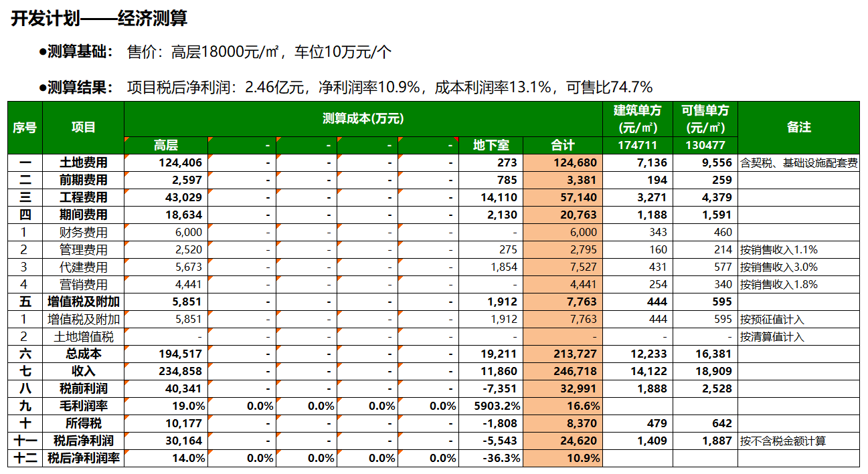Click the 可售单方 area value 130477
Image resolution: width=868 pixels, height=474 pixels.
tap(705, 145)
